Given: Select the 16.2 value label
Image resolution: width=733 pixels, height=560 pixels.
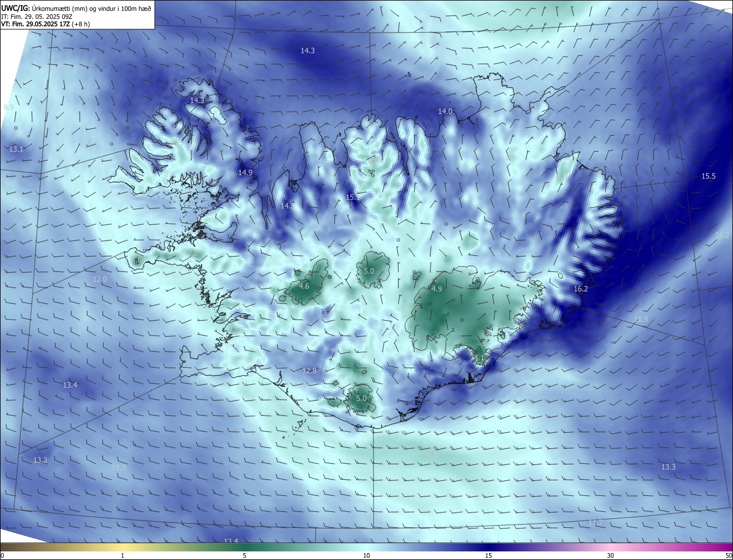Looking at the screenshot, I should tap(581, 289).
